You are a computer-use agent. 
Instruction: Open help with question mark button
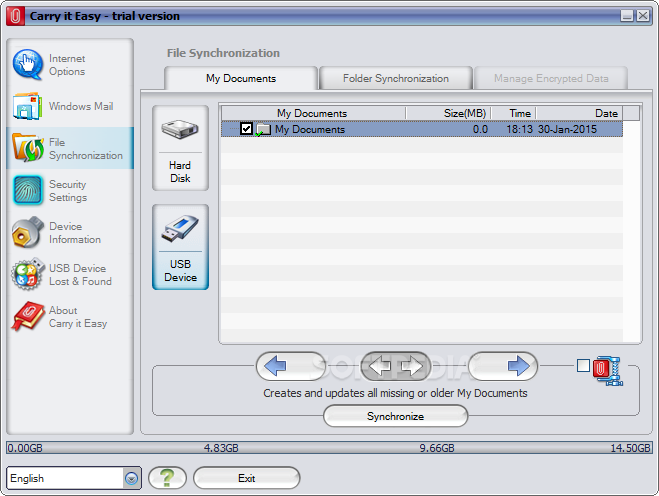(x=167, y=478)
